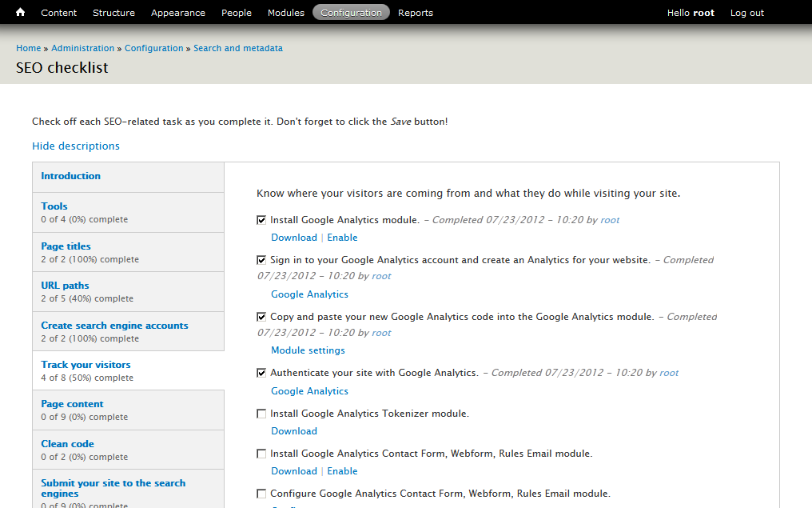Click the Log out link

click(x=746, y=13)
